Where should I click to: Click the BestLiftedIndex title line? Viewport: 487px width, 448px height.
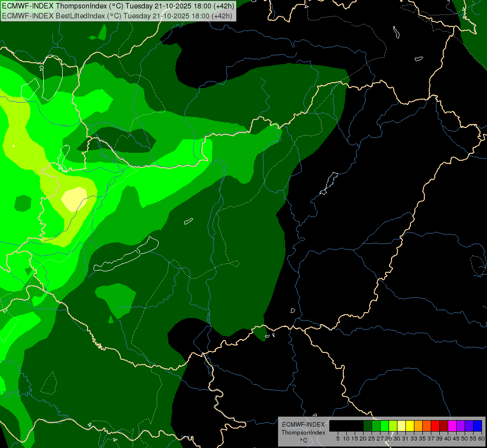117,16
